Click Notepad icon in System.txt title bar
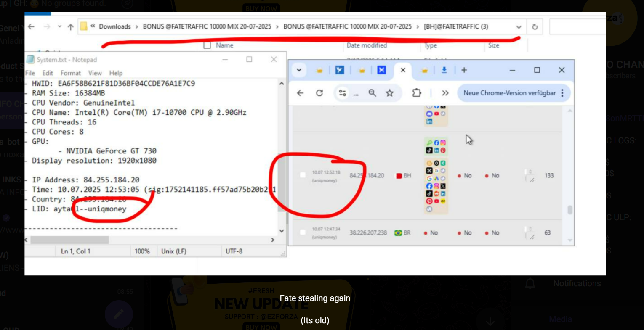Viewport: 644px width, 330px height. point(30,60)
